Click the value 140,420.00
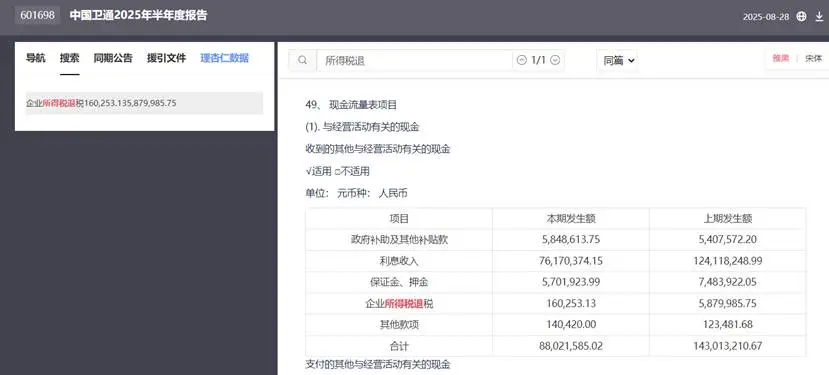The height and width of the screenshot is (375, 829). click(571, 325)
